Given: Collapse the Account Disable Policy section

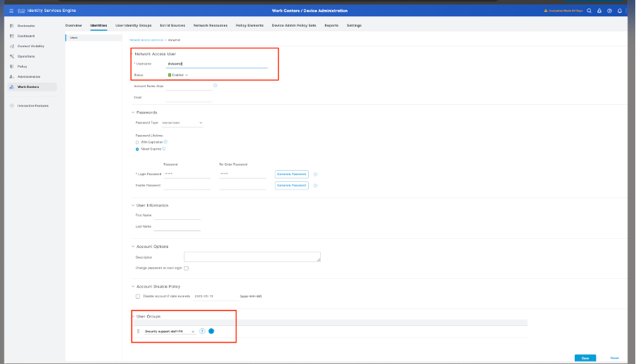Looking at the screenshot, I should (x=133, y=287).
